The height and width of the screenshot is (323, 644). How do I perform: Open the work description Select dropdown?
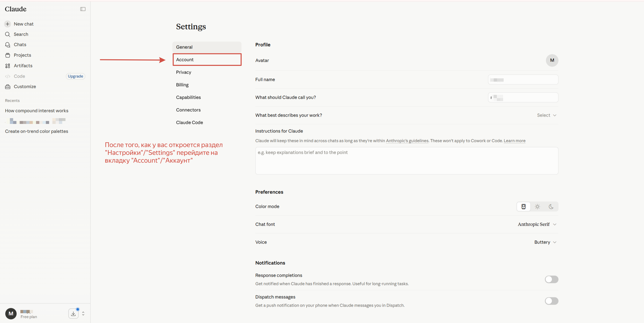[547, 115]
